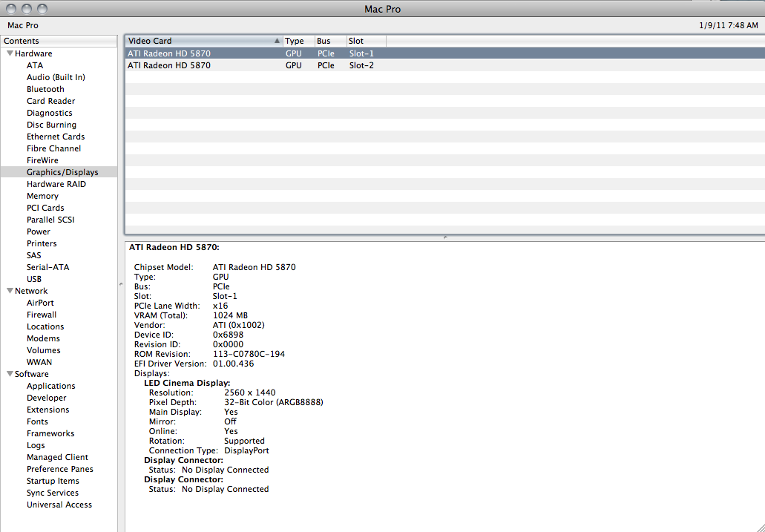Click the VRAM value 1024 MB
Screen dimensions: 765x532
tap(230, 315)
